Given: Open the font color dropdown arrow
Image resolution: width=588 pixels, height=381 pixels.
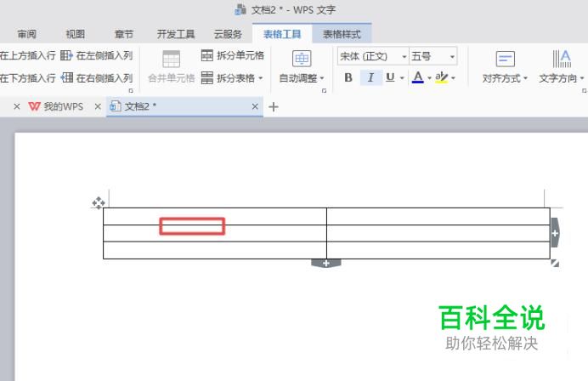Looking at the screenshot, I should [429, 78].
